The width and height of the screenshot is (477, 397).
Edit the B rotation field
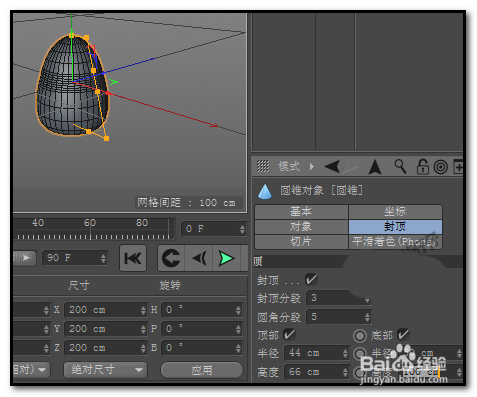click(198, 348)
